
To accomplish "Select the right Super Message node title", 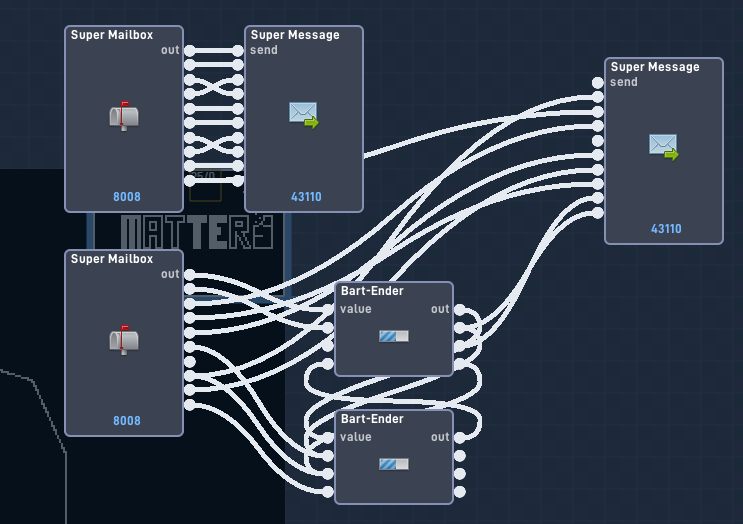I will click(655, 67).
